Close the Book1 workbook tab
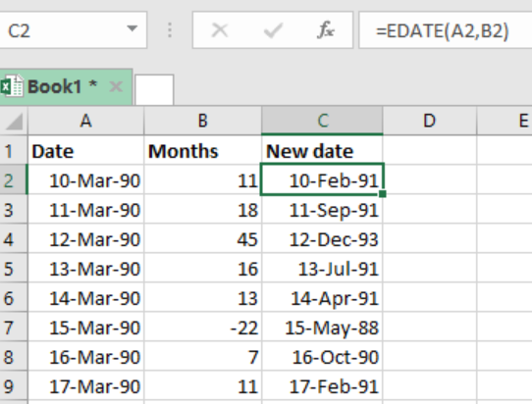 (116, 86)
